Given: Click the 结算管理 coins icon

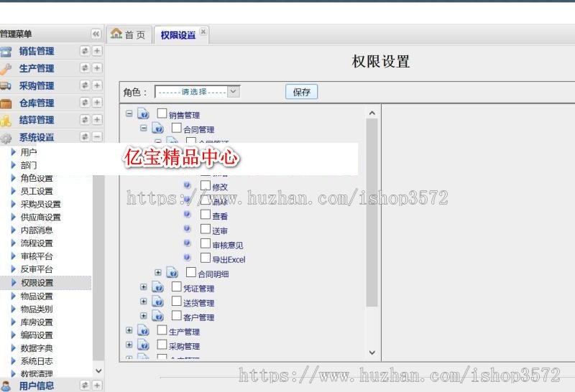Looking at the screenshot, I should click(6, 120).
